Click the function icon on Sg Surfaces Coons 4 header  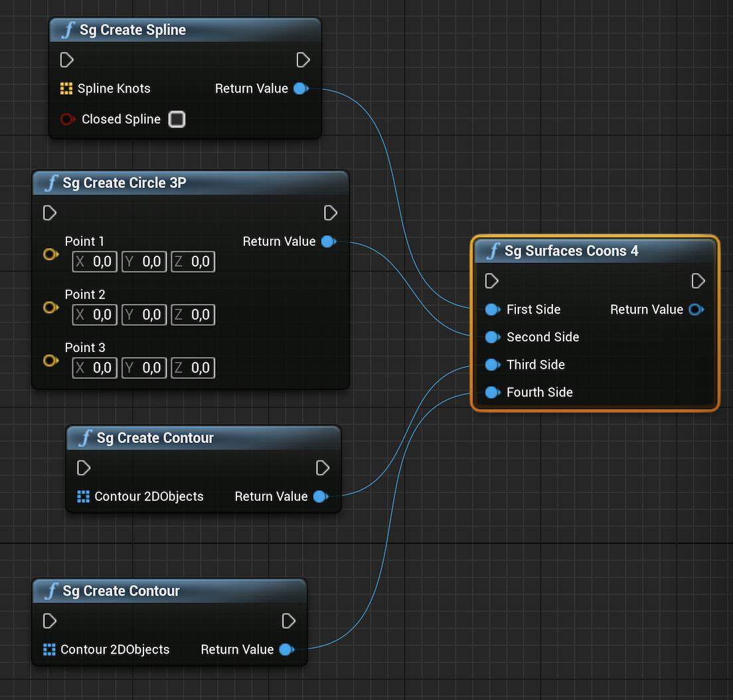(493, 251)
